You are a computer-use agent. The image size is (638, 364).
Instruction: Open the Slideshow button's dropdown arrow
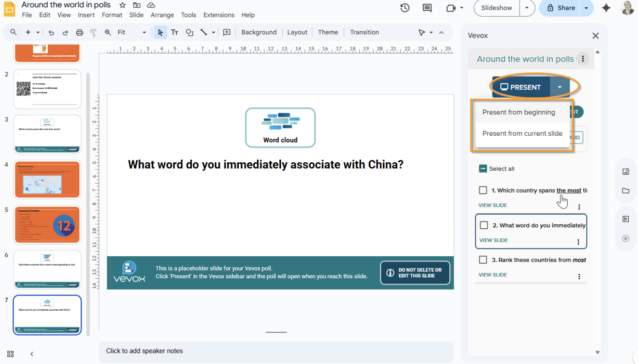526,8
